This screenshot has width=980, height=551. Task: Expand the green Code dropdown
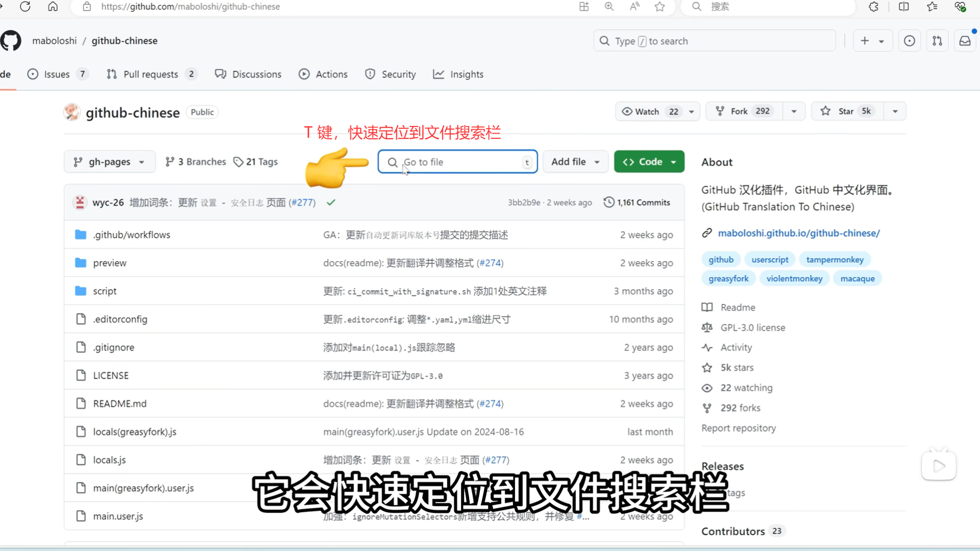pos(649,162)
